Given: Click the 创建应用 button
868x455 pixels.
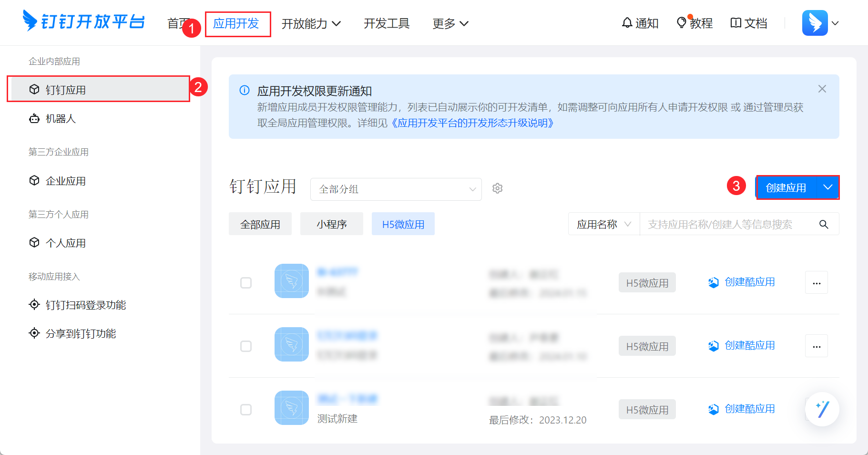Looking at the screenshot, I should coord(786,187).
